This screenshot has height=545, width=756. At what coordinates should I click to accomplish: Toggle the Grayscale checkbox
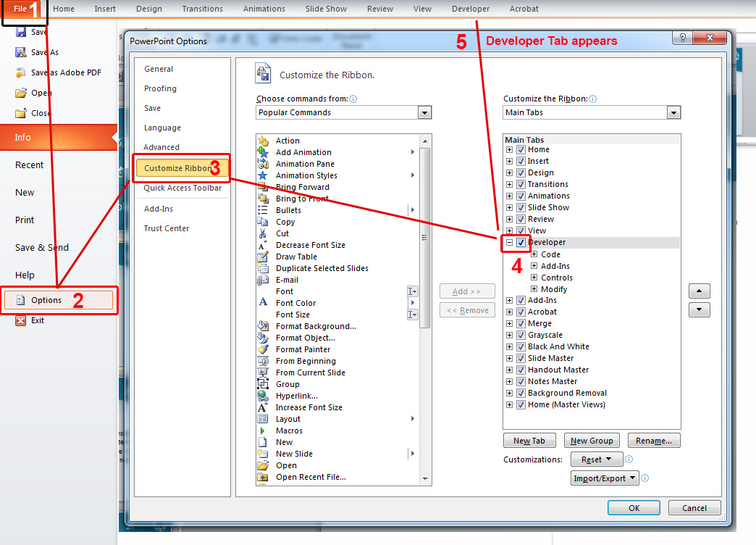[x=521, y=335]
